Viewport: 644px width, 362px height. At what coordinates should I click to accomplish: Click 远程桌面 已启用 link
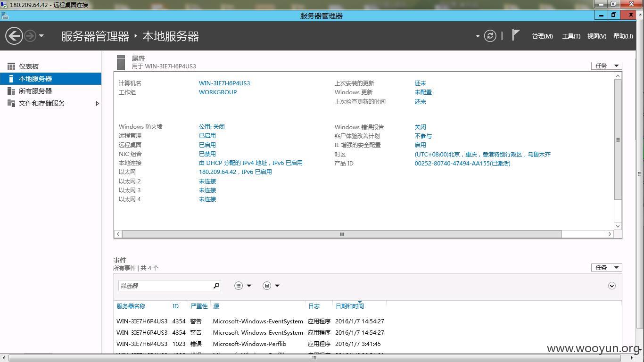point(207,145)
